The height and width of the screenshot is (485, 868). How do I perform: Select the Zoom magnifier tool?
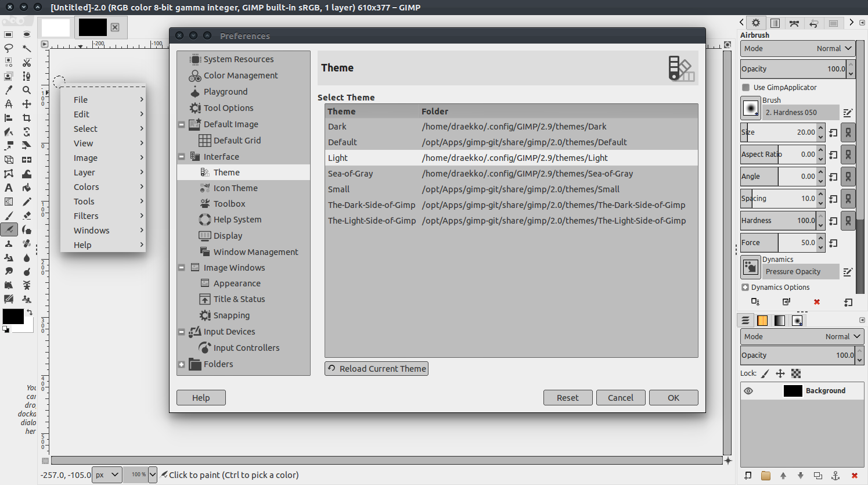[27, 90]
